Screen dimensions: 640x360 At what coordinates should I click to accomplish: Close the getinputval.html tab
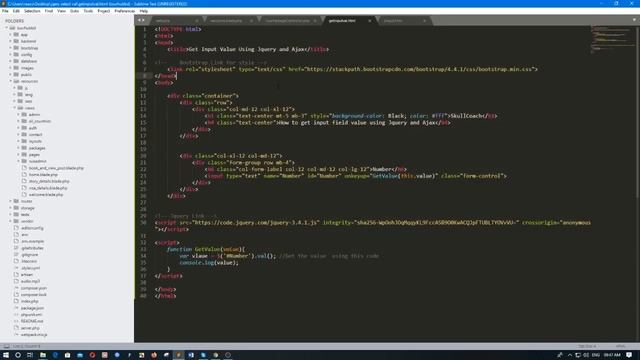point(370,20)
